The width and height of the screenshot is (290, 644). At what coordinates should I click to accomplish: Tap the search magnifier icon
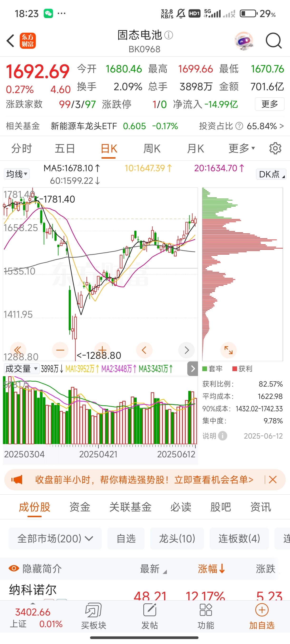tap(274, 41)
